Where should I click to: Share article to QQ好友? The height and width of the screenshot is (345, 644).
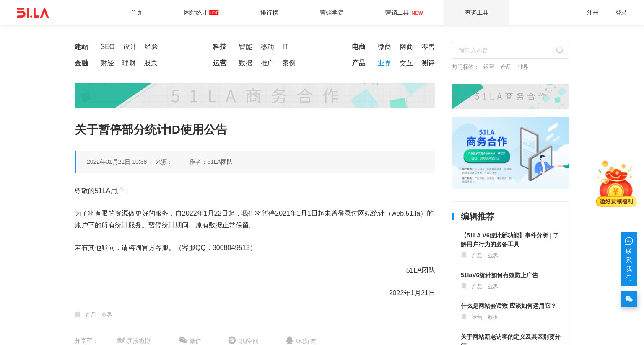[x=301, y=341]
